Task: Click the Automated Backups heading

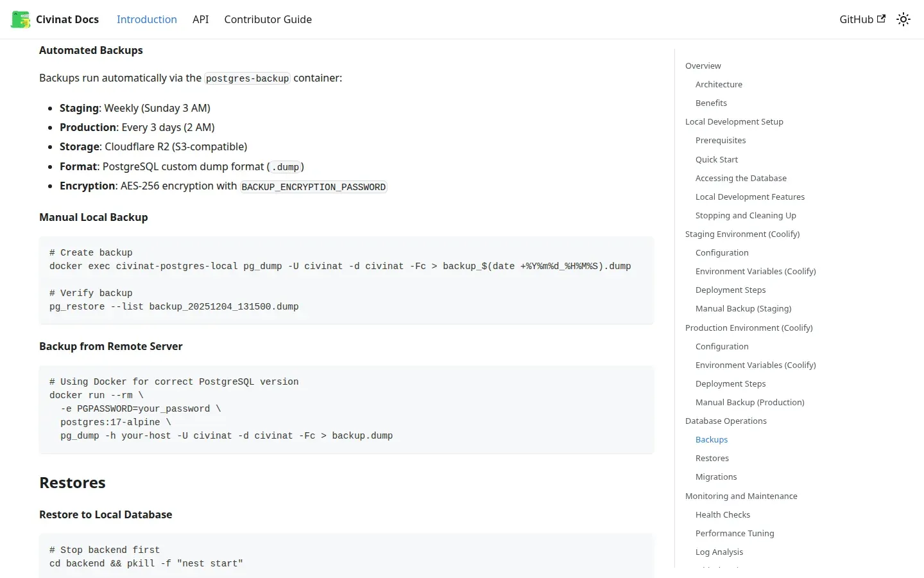Action: click(x=91, y=50)
